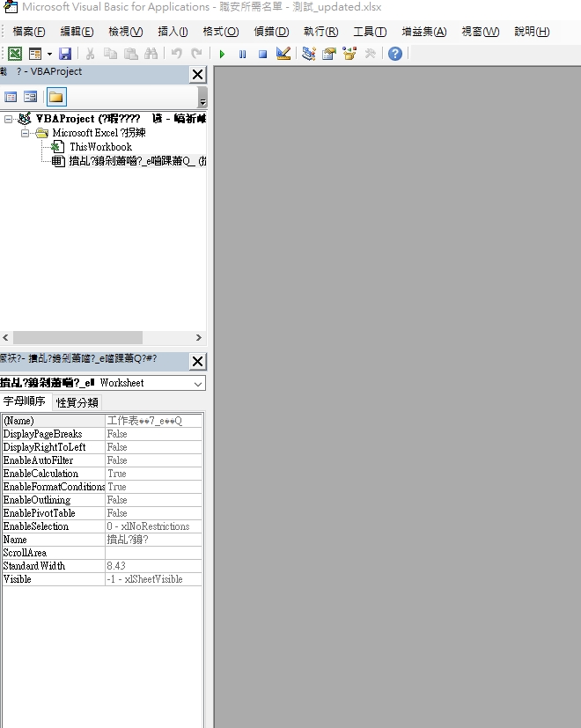Toggle Design Mode icon
Screen dimensions: 581x728
(283, 54)
